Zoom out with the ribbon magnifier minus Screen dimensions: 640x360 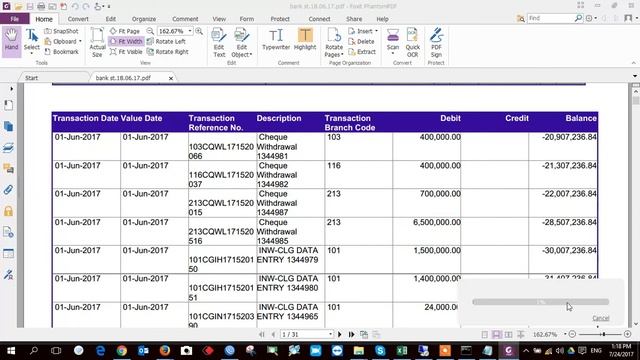click(x=150, y=31)
